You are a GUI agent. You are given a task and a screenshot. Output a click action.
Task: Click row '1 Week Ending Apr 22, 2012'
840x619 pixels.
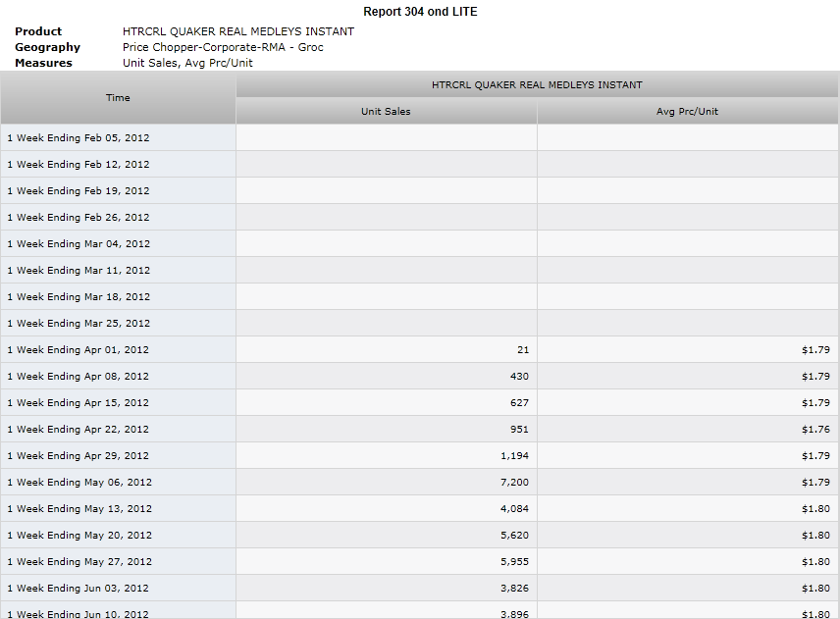tap(419, 430)
